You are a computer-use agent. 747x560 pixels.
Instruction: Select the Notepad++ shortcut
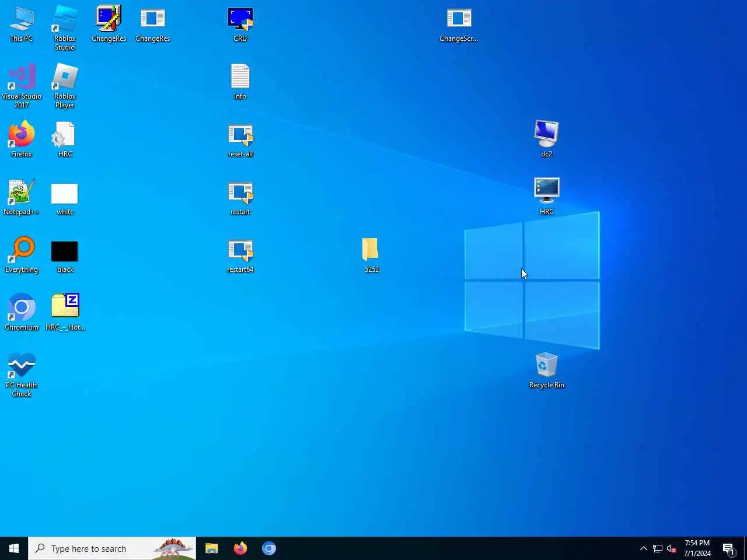pos(22,198)
